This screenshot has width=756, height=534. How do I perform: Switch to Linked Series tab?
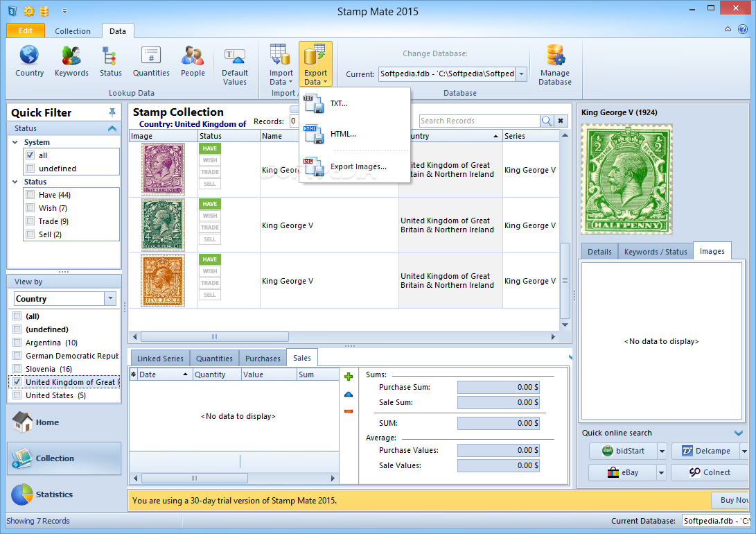pyautogui.click(x=160, y=359)
